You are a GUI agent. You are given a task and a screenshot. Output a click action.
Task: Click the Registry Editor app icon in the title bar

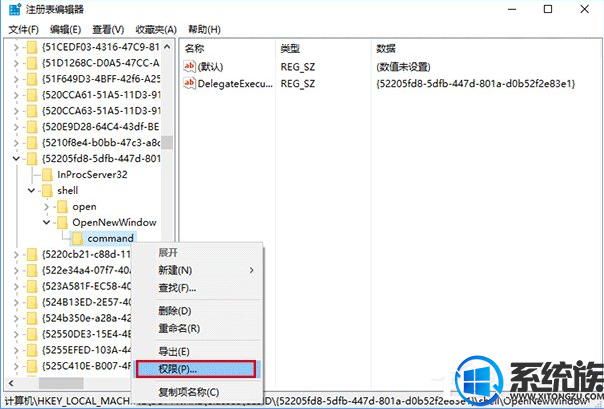[x=15, y=9]
